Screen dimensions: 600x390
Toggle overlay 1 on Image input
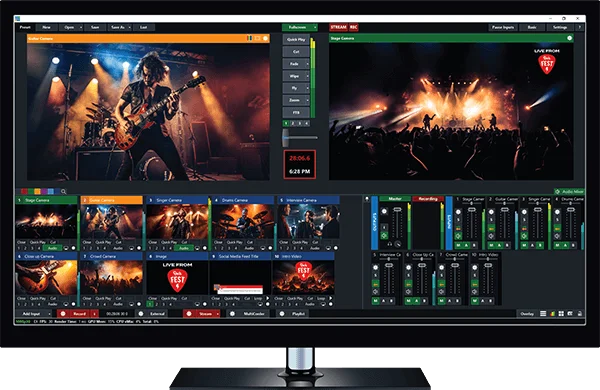point(150,304)
